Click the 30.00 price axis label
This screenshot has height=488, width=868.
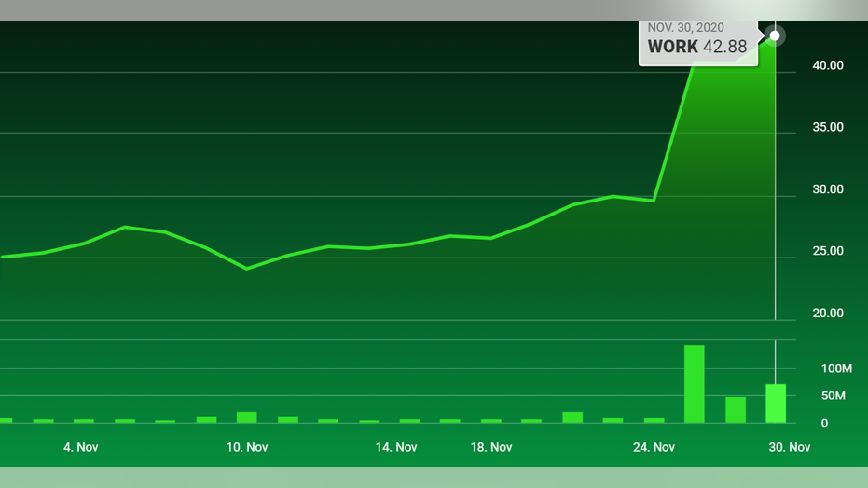click(828, 189)
